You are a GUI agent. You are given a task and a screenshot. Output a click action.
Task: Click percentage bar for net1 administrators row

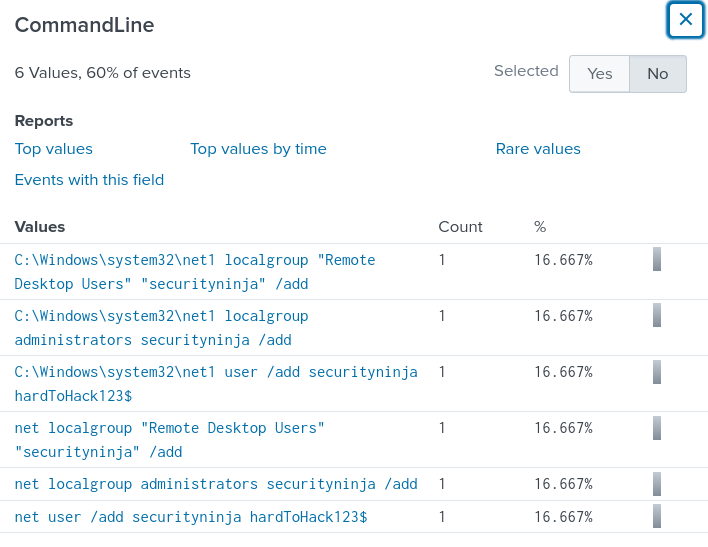pyautogui.click(x=657, y=316)
